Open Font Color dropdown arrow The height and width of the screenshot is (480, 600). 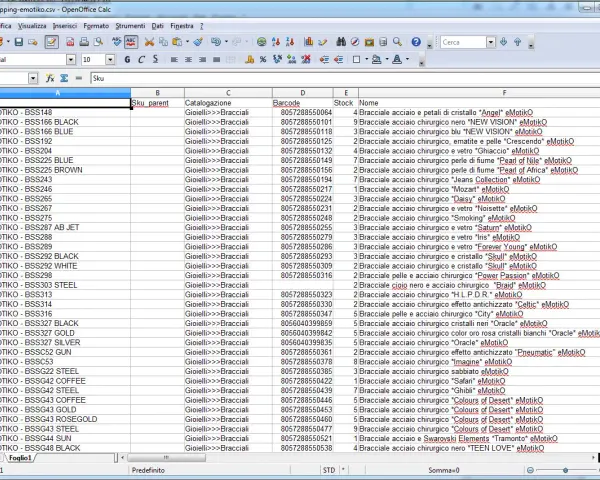407,59
